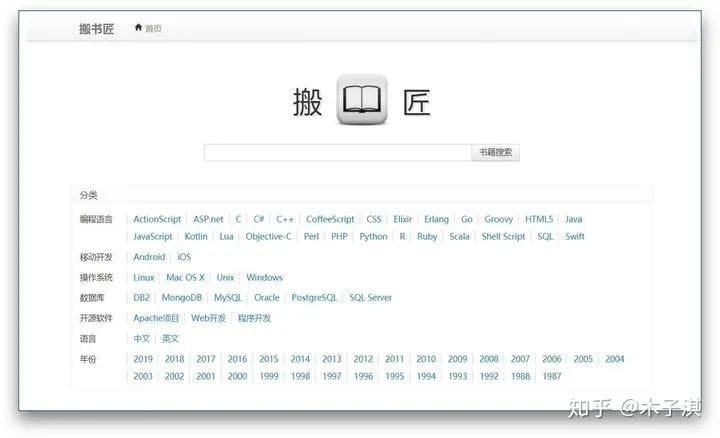Select Android under mobile development
This screenshot has height=438, width=720.
pyautogui.click(x=149, y=257)
